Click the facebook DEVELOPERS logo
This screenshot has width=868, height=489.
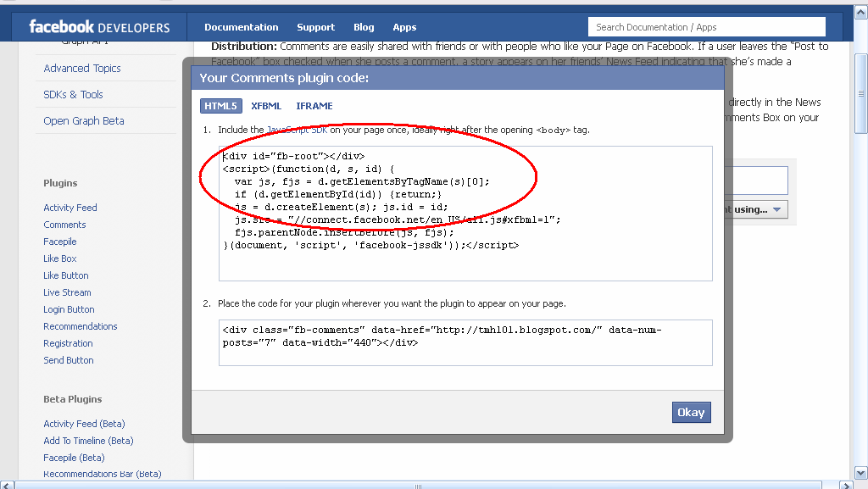[99, 26]
